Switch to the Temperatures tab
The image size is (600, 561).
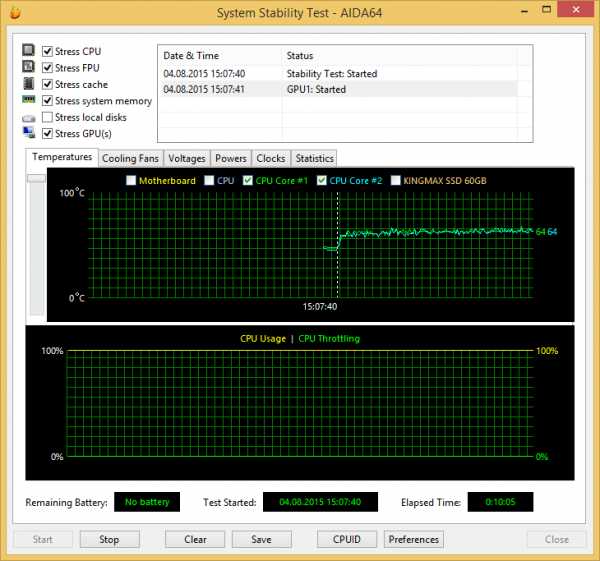pos(62,157)
